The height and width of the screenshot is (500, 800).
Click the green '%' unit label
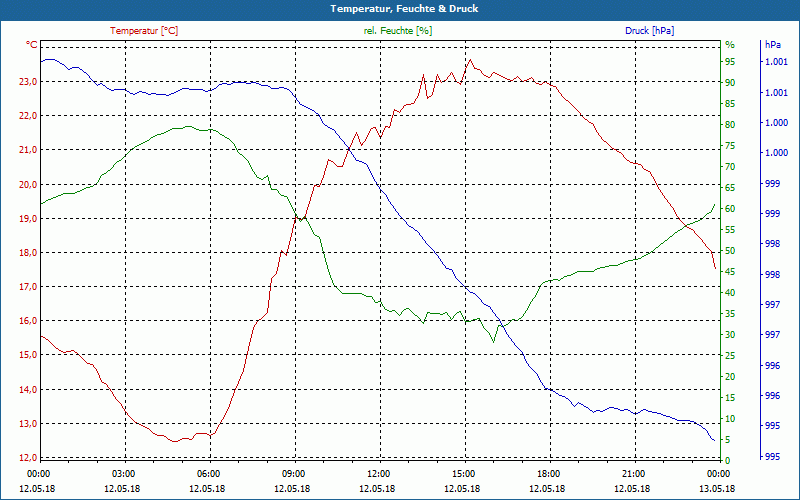pyautogui.click(x=730, y=45)
